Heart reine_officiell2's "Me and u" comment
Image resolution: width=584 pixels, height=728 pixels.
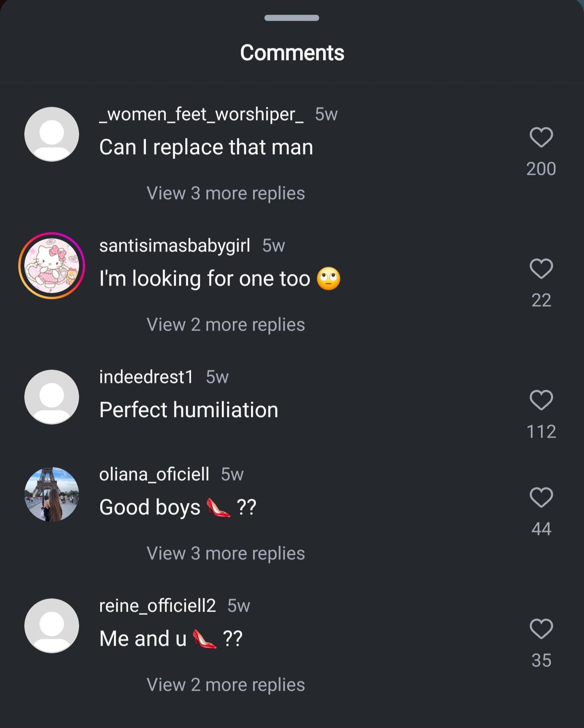coord(541,629)
